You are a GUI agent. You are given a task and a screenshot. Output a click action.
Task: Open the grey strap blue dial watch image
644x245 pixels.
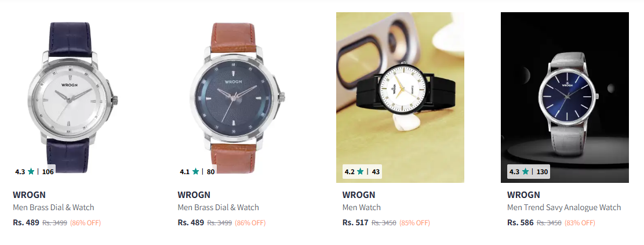coord(565,98)
